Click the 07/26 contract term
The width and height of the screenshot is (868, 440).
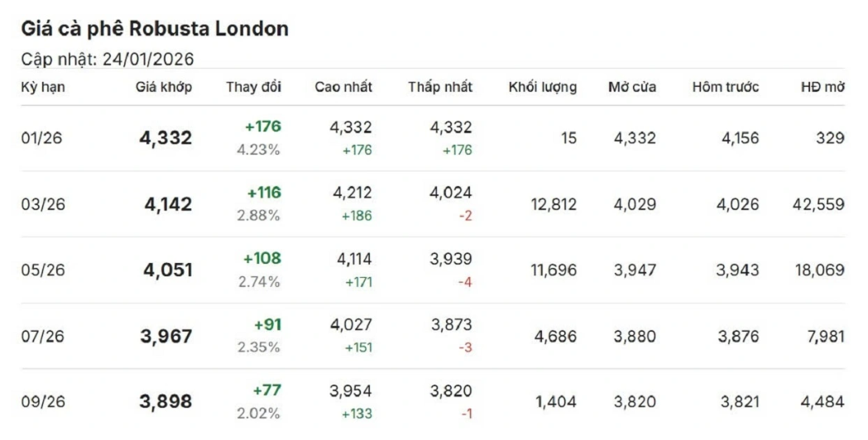coord(41,337)
